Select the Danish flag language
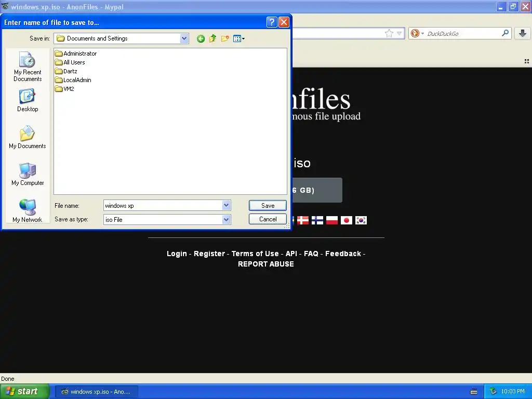 [303, 220]
